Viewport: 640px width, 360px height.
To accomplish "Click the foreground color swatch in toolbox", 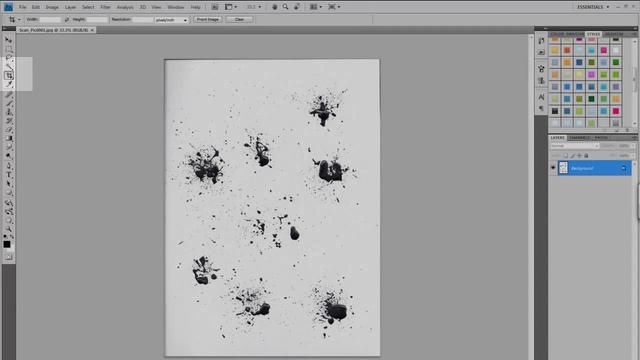I will pyautogui.click(x=7, y=244).
